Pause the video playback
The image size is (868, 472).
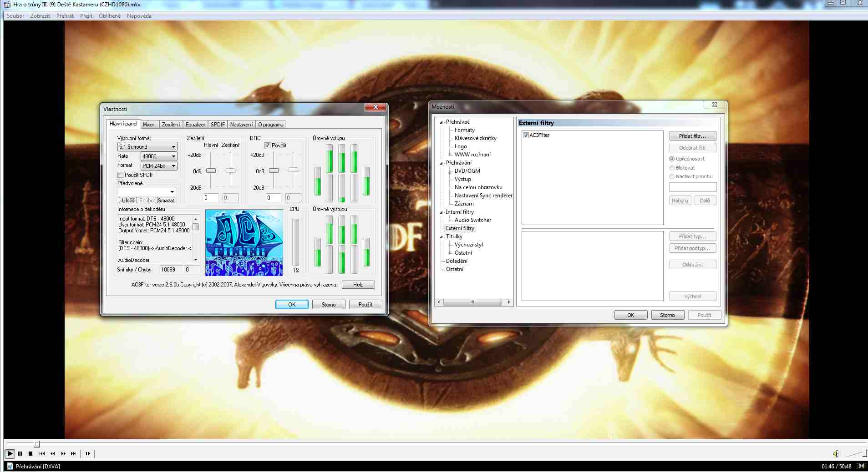point(20,453)
